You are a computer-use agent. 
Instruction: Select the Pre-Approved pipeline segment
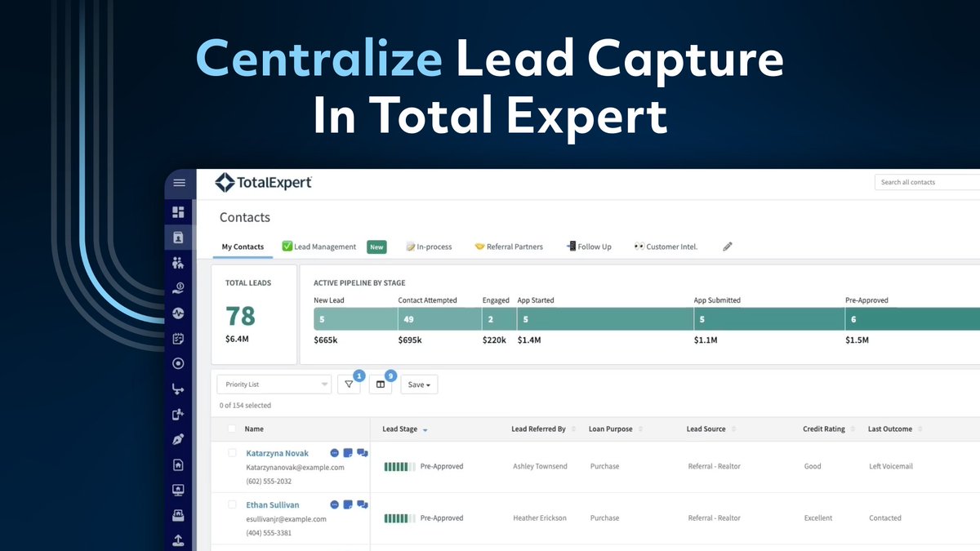pos(912,319)
